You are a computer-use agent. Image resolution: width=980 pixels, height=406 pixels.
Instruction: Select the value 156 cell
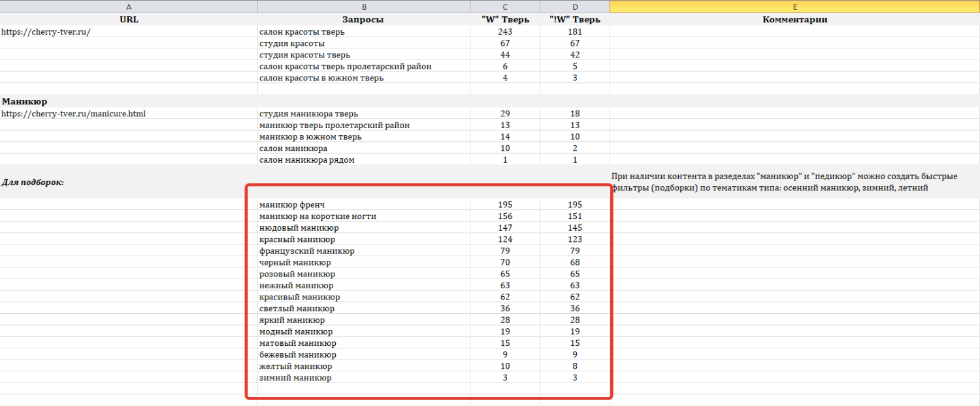505,216
